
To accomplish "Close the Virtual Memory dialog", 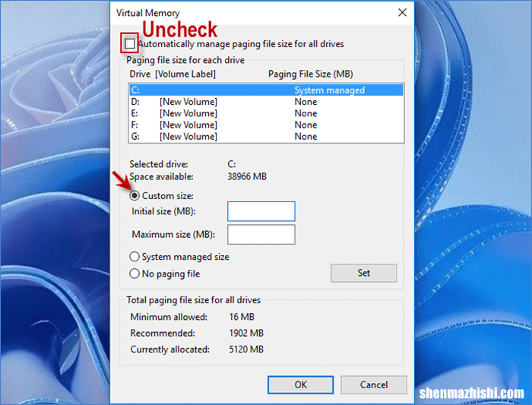I will (402, 13).
